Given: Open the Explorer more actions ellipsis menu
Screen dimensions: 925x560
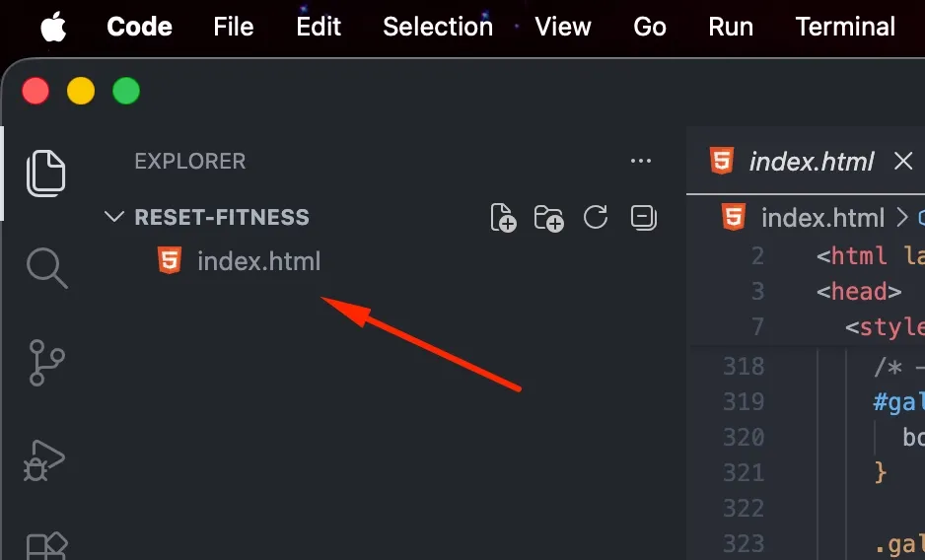Looking at the screenshot, I should [641, 161].
